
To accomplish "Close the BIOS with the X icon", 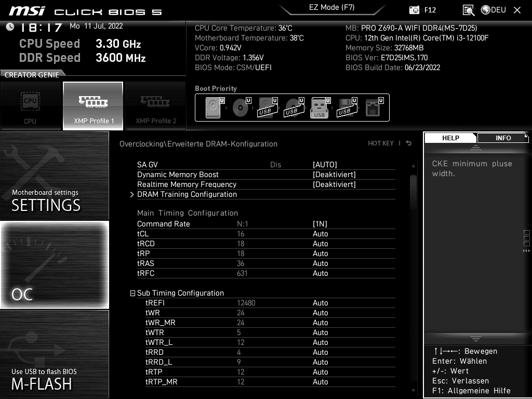I will 517,10.
